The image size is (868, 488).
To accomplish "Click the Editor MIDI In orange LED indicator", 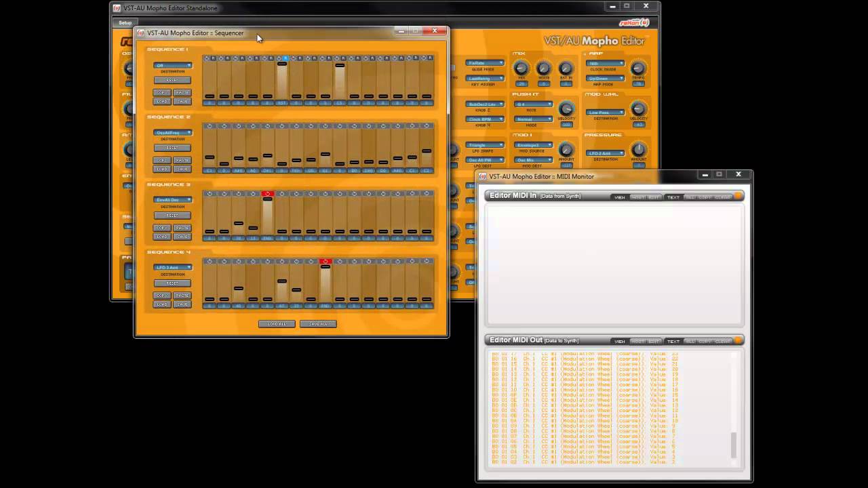I will pos(738,197).
